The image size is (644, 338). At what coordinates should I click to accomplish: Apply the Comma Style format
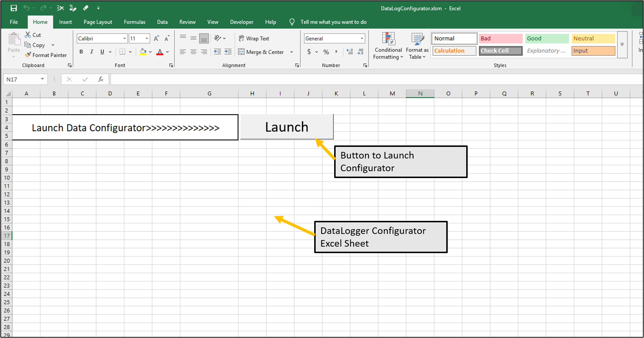point(336,52)
